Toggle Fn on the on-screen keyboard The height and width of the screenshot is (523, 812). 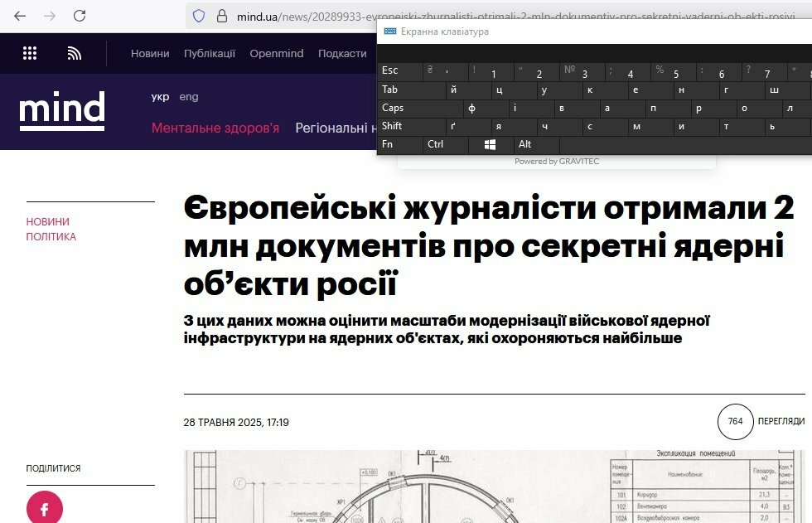pos(399,144)
